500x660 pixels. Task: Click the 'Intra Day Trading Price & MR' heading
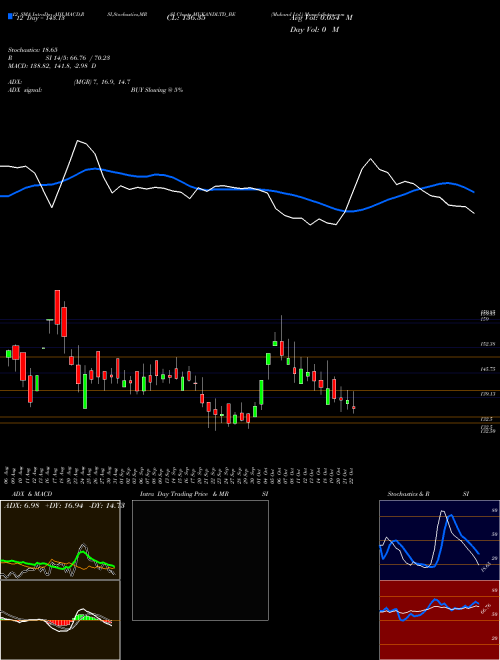point(185,494)
